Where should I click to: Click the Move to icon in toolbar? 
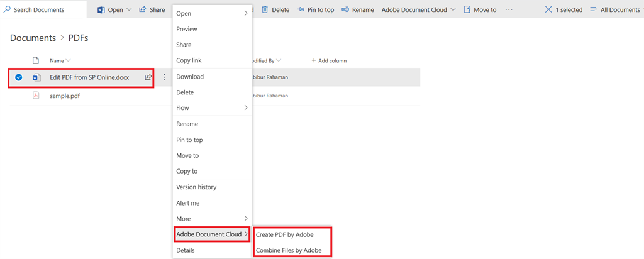(x=467, y=10)
